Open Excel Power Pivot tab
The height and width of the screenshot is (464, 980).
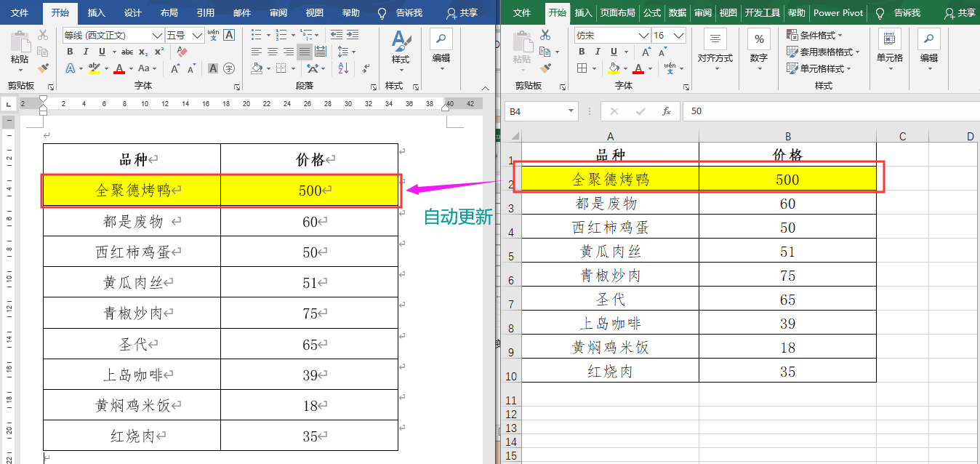(838, 13)
